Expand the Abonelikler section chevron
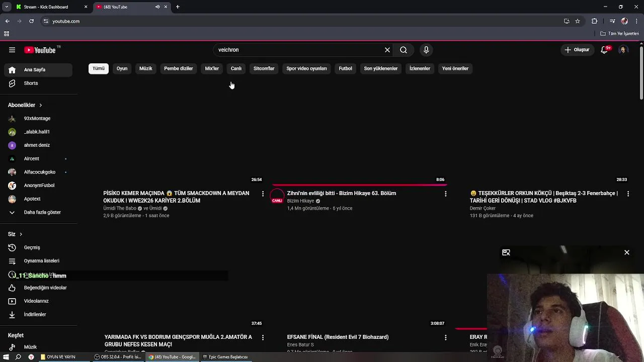This screenshot has width=644, height=362. [40, 105]
